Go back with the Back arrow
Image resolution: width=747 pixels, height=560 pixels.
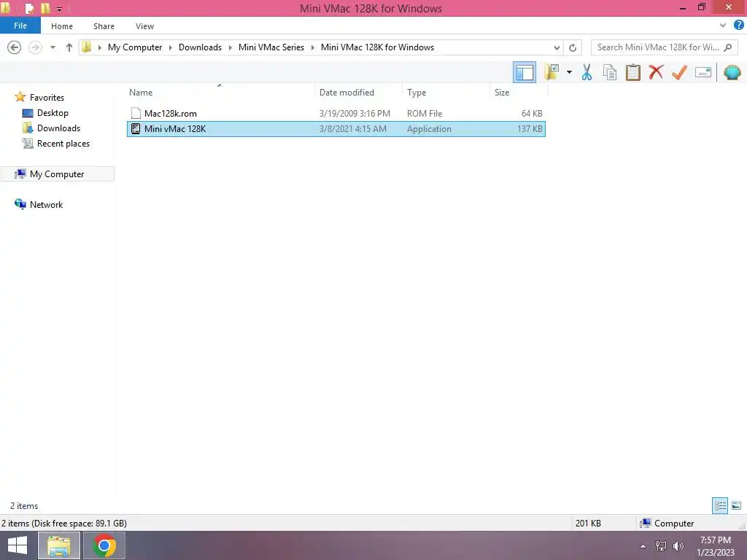click(15, 47)
